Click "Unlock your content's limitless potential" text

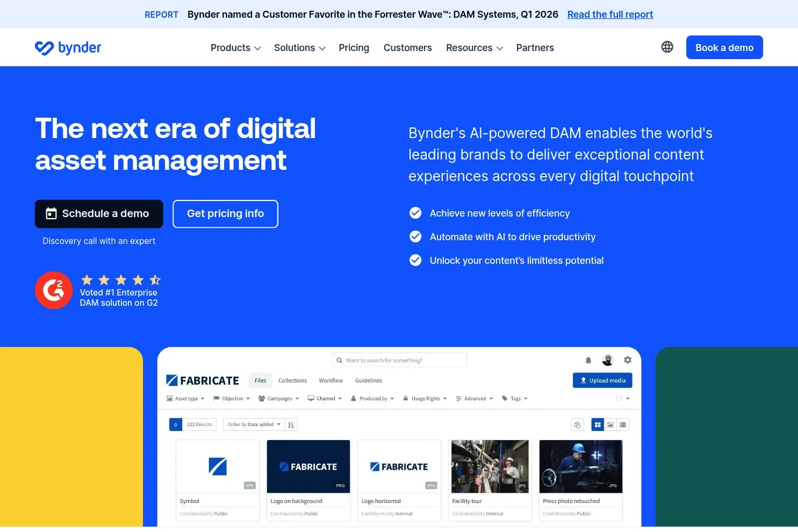pos(516,261)
